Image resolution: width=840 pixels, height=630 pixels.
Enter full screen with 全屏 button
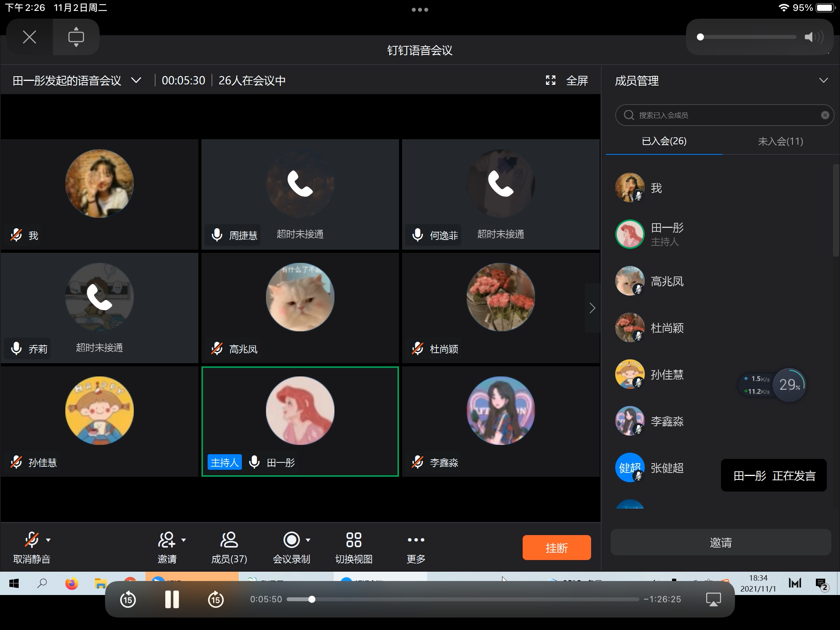tap(577, 80)
